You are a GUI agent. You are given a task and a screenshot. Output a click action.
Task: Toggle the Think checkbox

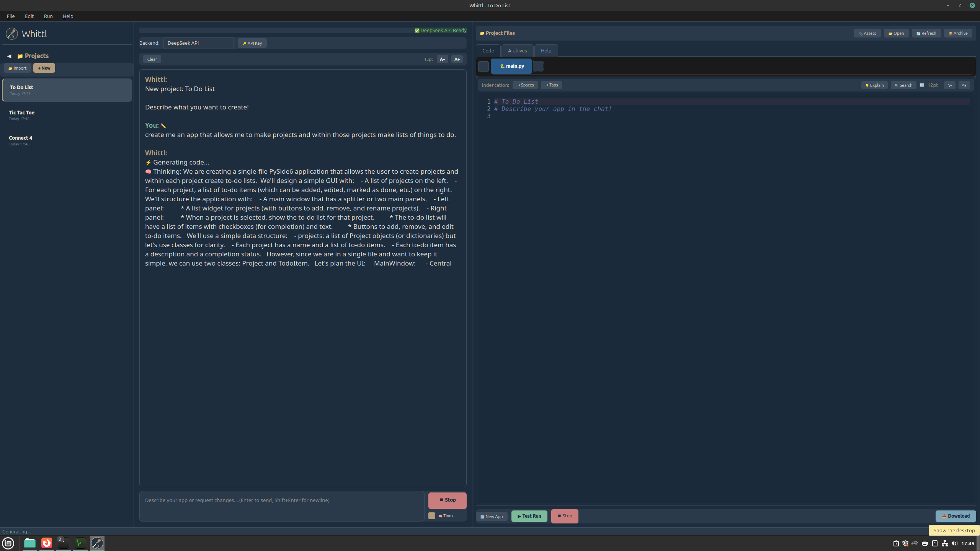pyautogui.click(x=432, y=516)
